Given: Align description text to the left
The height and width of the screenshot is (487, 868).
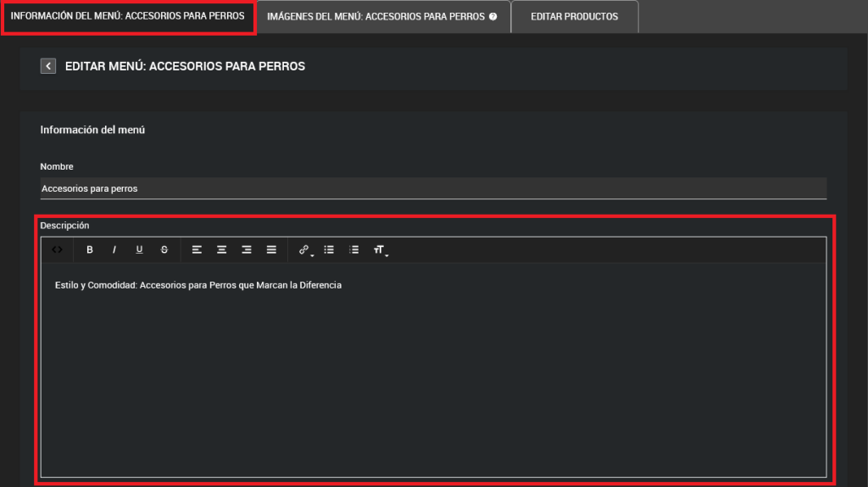Looking at the screenshot, I should click(x=197, y=249).
